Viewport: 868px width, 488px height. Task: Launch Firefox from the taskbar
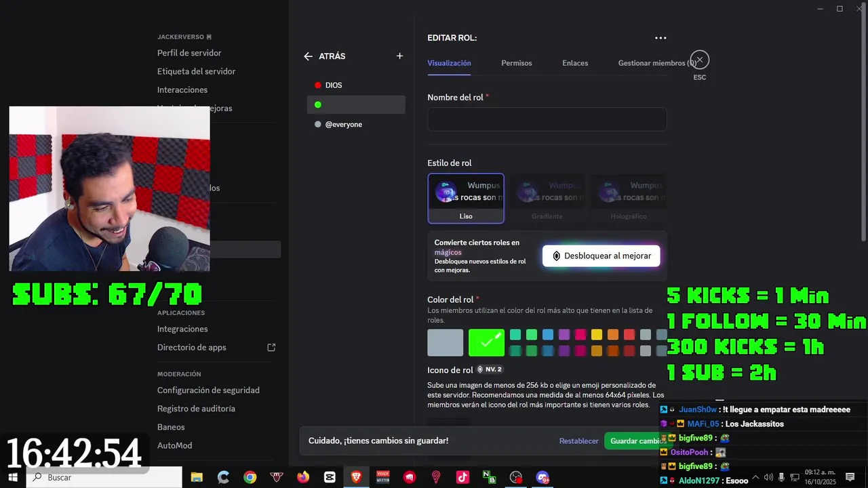tap(303, 477)
